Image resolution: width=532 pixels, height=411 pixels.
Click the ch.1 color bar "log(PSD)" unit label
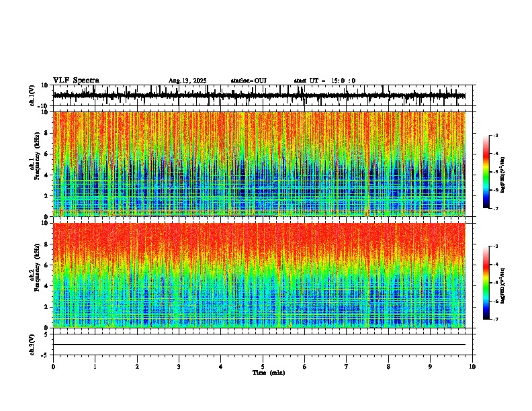pyautogui.click(x=503, y=175)
